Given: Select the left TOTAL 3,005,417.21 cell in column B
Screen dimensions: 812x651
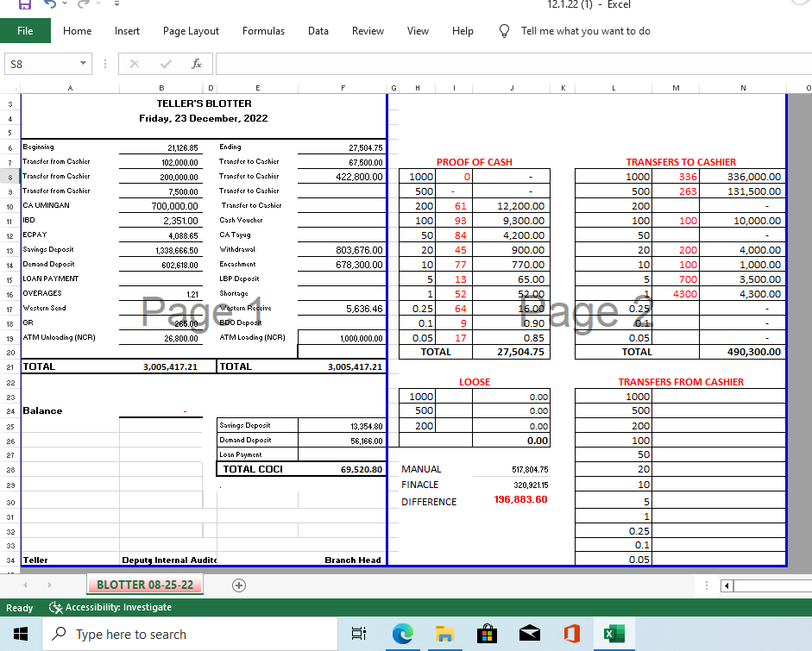Looking at the screenshot, I should pos(161,367).
